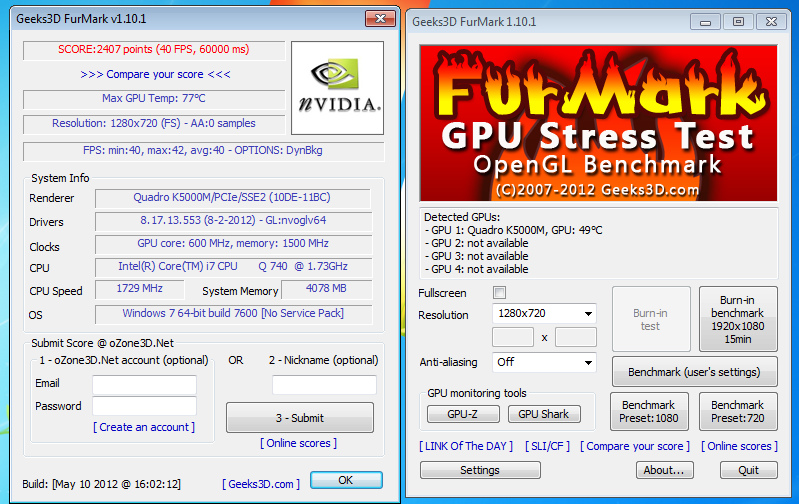Click the Resolution: 1280x720 (FS) result text

154,123
